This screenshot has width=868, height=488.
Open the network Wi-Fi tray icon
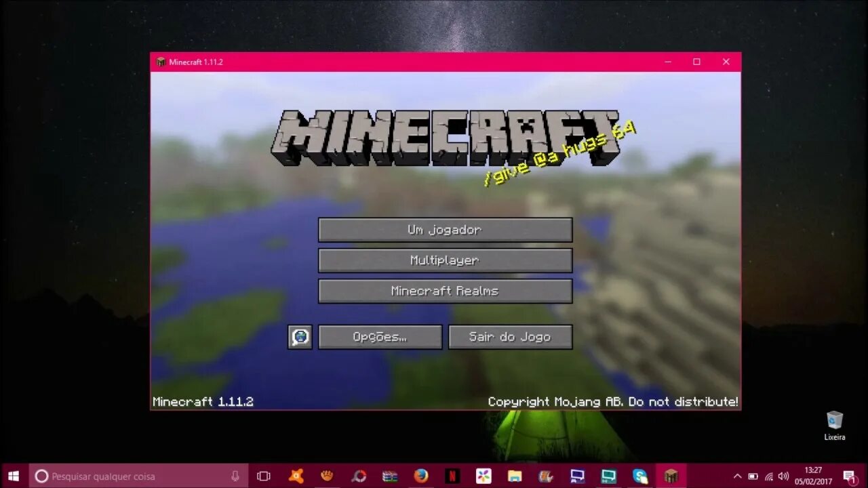click(768, 476)
